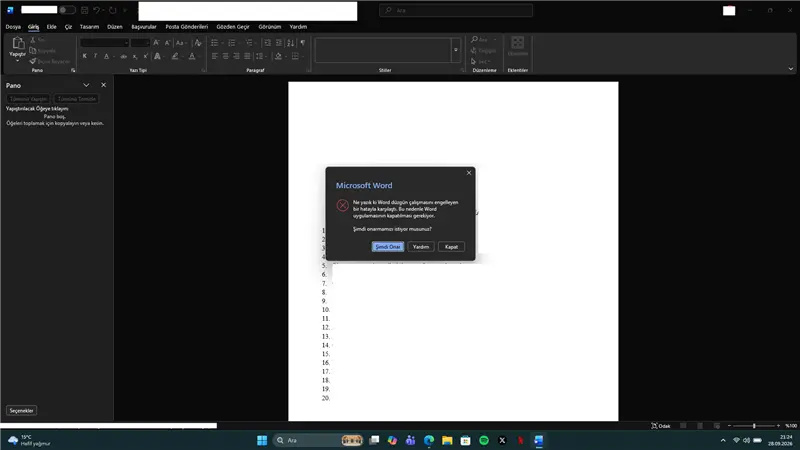The height and width of the screenshot is (450, 800).
Task: Click the zoom slider in status bar
Action: point(754,426)
